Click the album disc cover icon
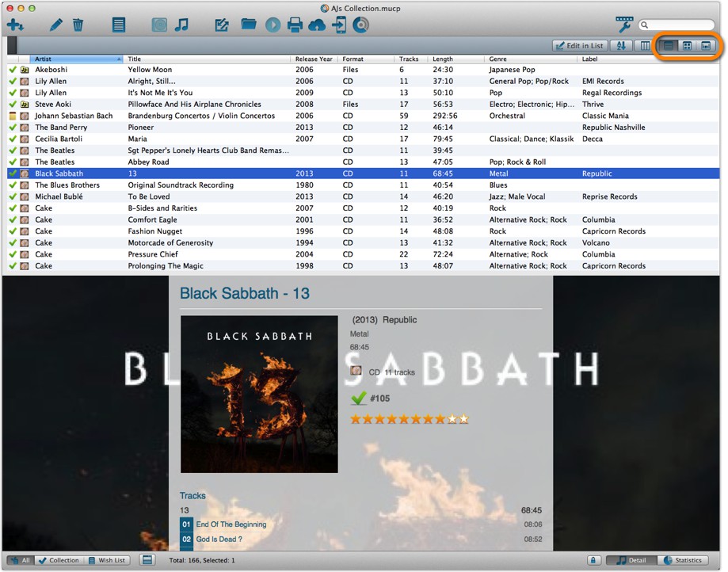Viewport: 728px width, 572px height. click(x=159, y=25)
